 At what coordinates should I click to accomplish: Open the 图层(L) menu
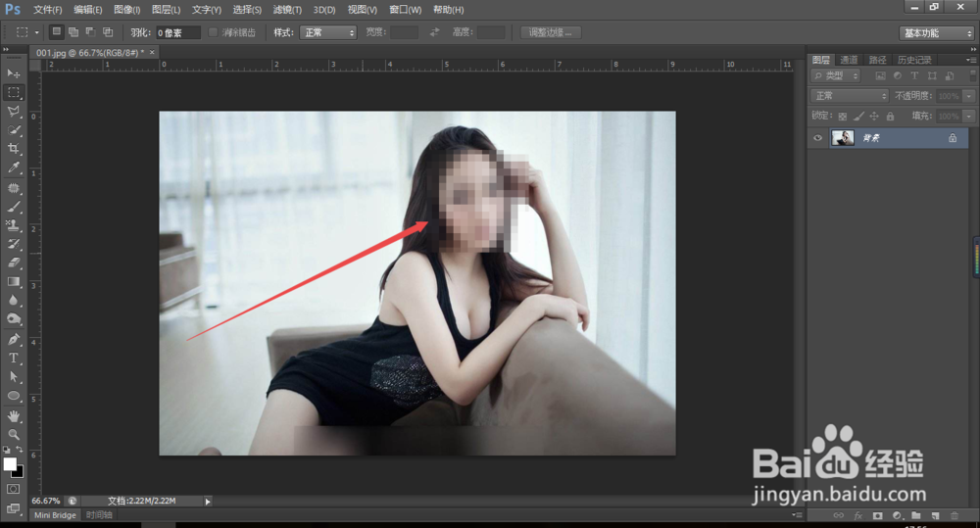(166, 10)
